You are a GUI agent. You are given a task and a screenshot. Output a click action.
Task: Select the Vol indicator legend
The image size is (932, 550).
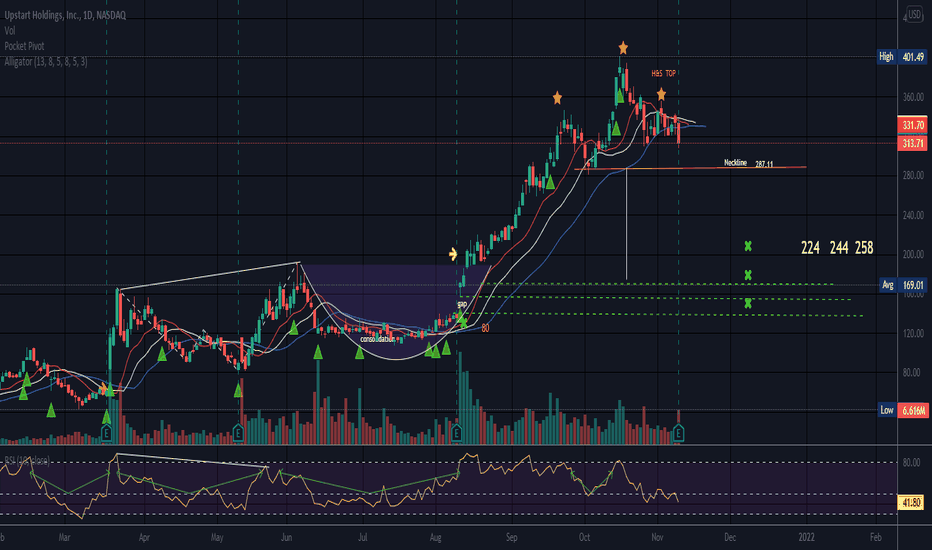(10, 30)
